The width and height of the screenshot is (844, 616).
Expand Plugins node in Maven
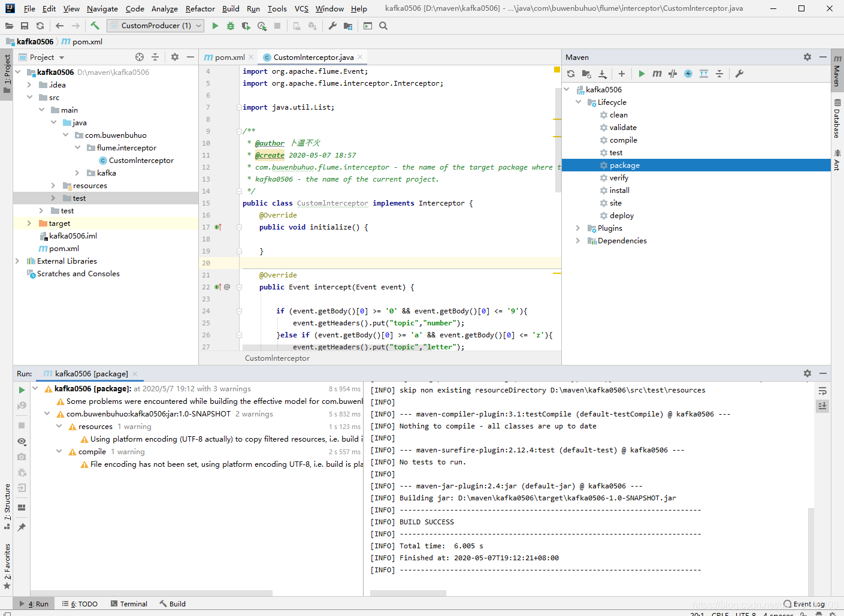coord(578,228)
